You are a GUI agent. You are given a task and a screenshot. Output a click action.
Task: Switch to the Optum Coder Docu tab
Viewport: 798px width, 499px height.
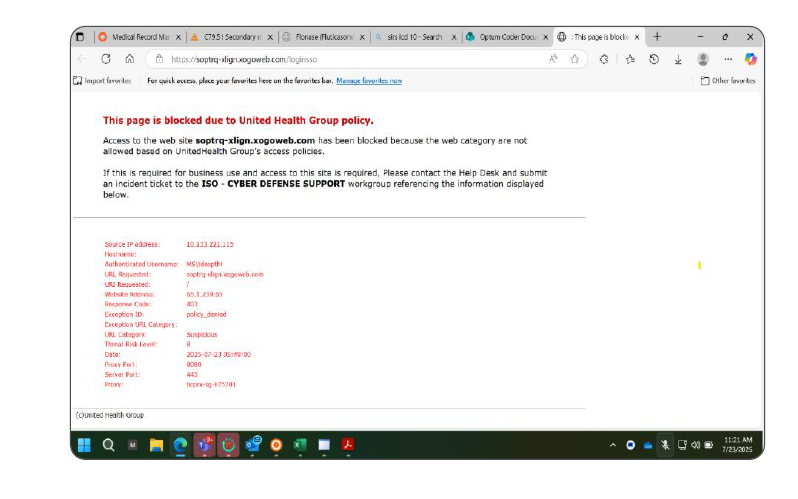[507, 37]
